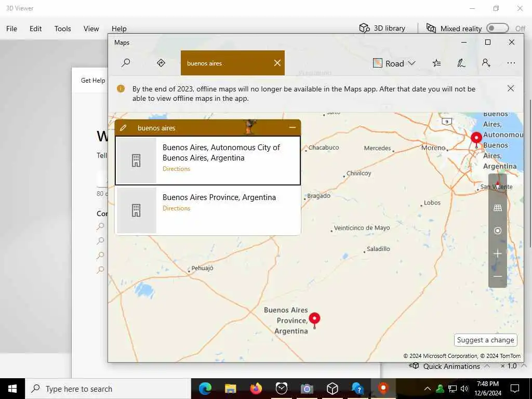Screen dimensions: 532x399
Task: Click Pehuajó label on map
Action: coord(202,268)
